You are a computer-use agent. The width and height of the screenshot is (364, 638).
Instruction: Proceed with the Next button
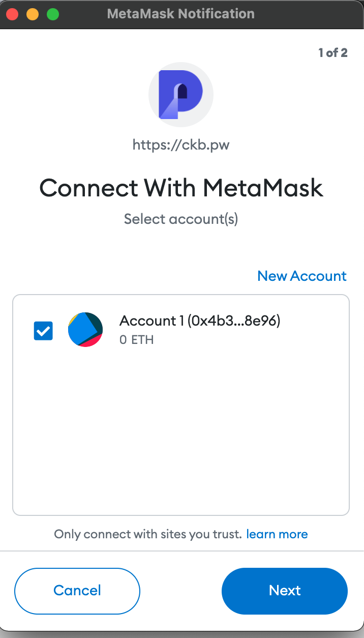(285, 590)
